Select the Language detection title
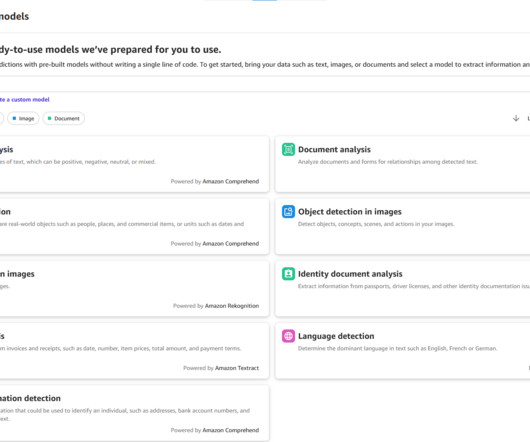 (x=336, y=336)
